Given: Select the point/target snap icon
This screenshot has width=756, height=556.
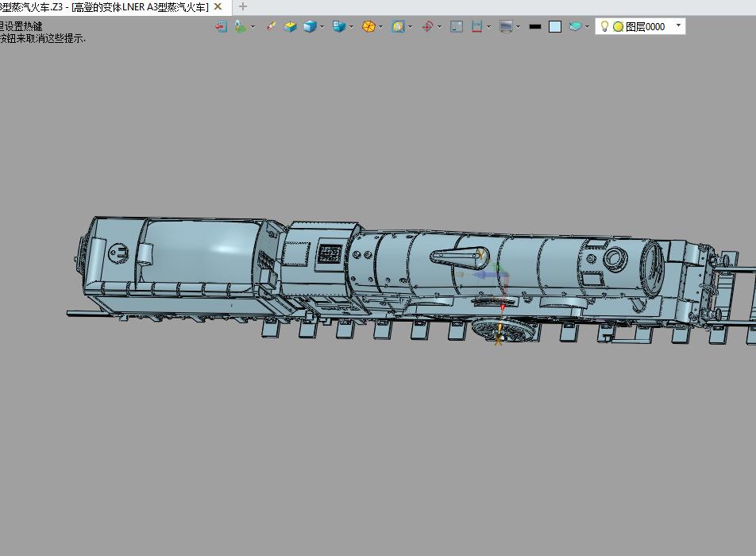Looking at the screenshot, I should point(429,26).
